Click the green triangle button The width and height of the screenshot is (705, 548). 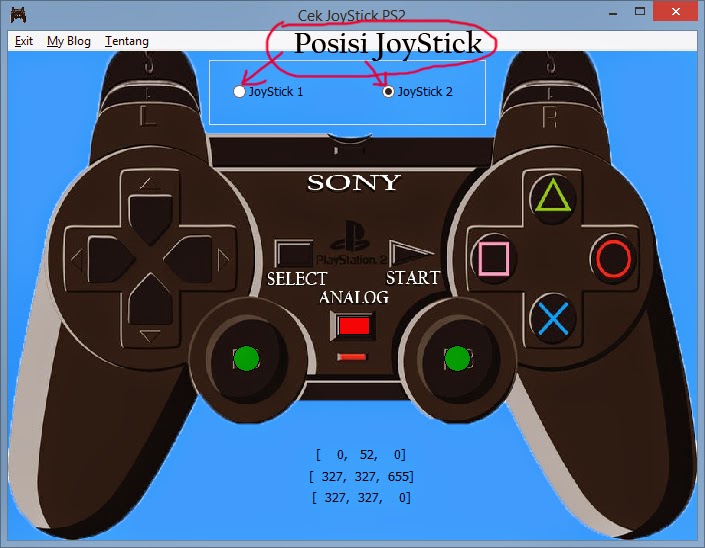[x=553, y=197]
